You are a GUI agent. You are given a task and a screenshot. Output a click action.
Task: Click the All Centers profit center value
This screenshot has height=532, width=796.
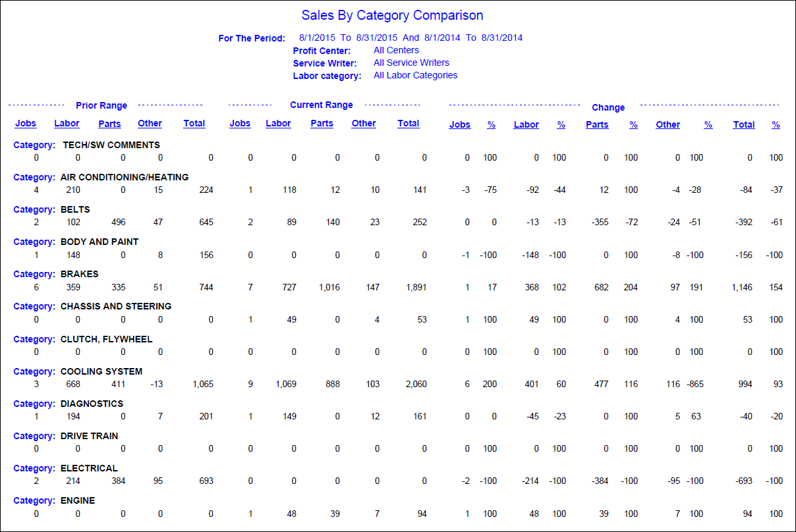coord(396,50)
